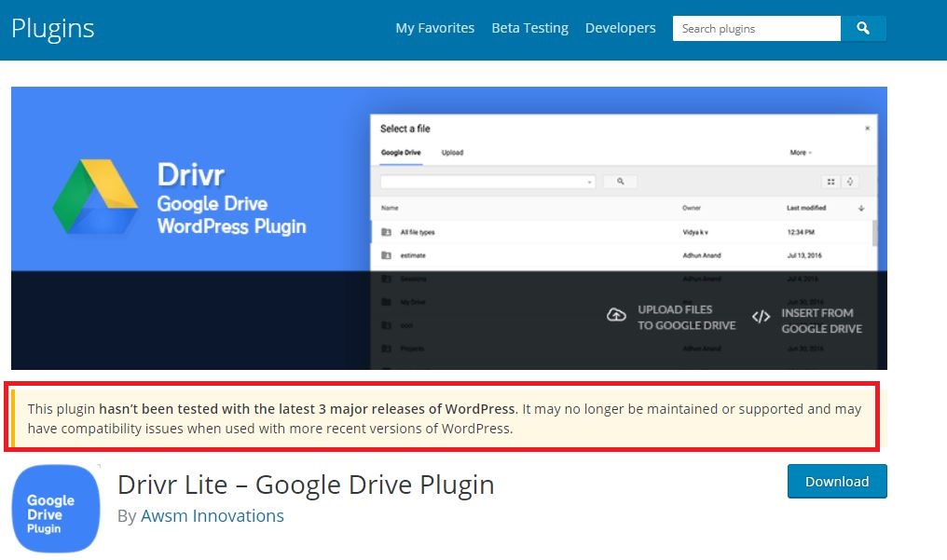Image resolution: width=947 pixels, height=560 pixels.
Task: Open Developers page
Action: pyautogui.click(x=620, y=28)
